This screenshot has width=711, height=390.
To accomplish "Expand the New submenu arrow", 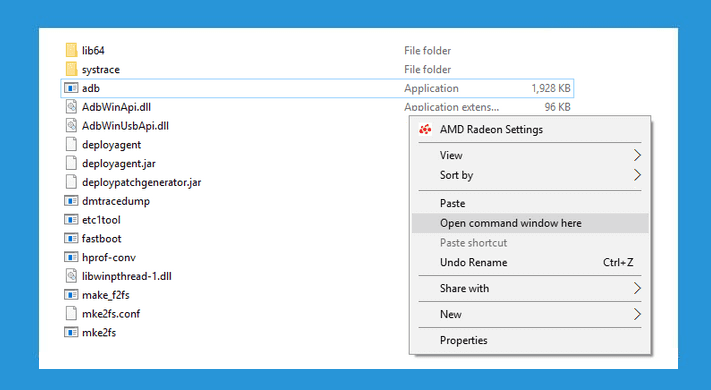I will 637,314.
